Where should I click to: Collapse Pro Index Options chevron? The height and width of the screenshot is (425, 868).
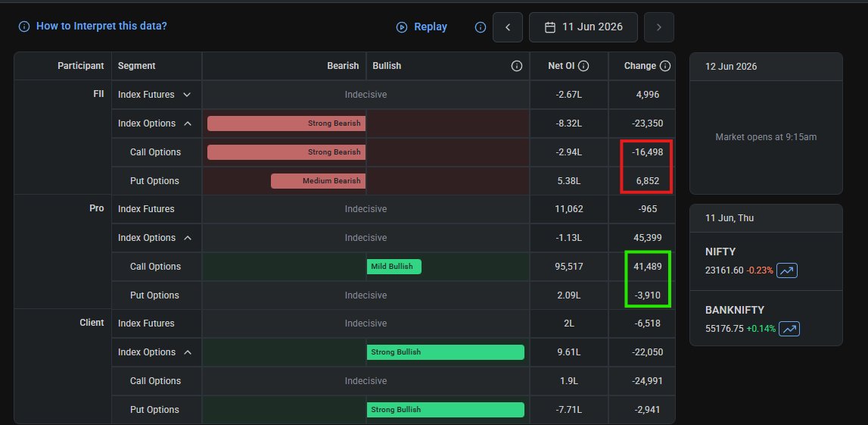(x=188, y=238)
